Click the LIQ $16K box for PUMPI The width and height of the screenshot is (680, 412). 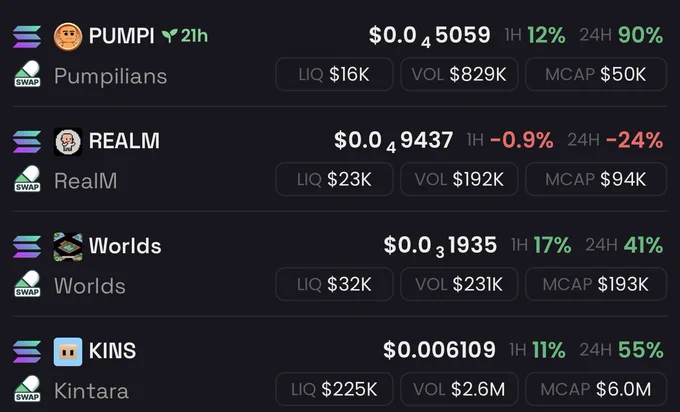point(334,74)
